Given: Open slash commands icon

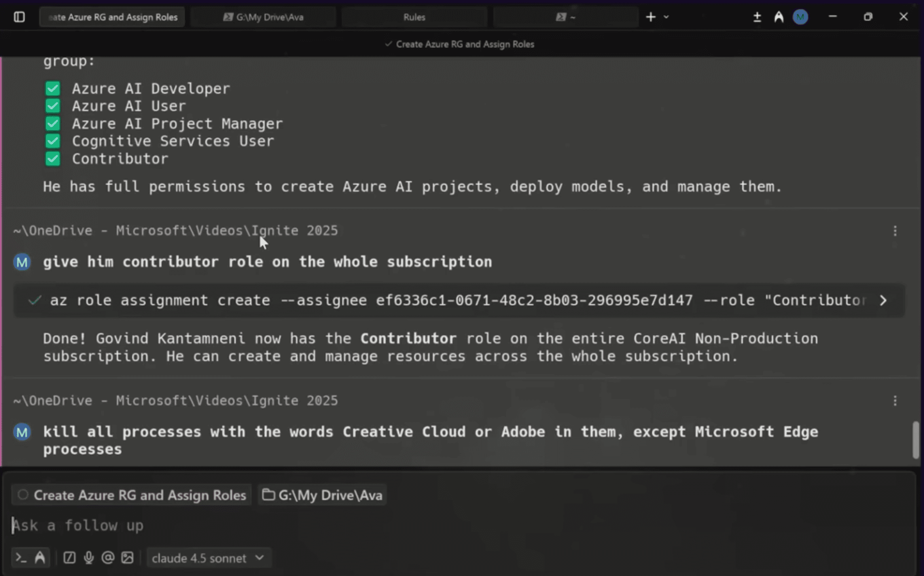Looking at the screenshot, I should click(69, 558).
